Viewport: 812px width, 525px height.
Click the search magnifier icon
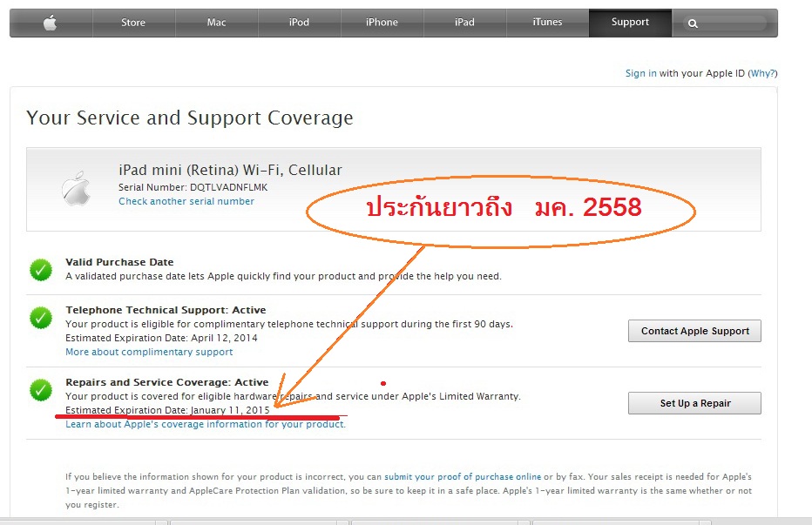693,24
